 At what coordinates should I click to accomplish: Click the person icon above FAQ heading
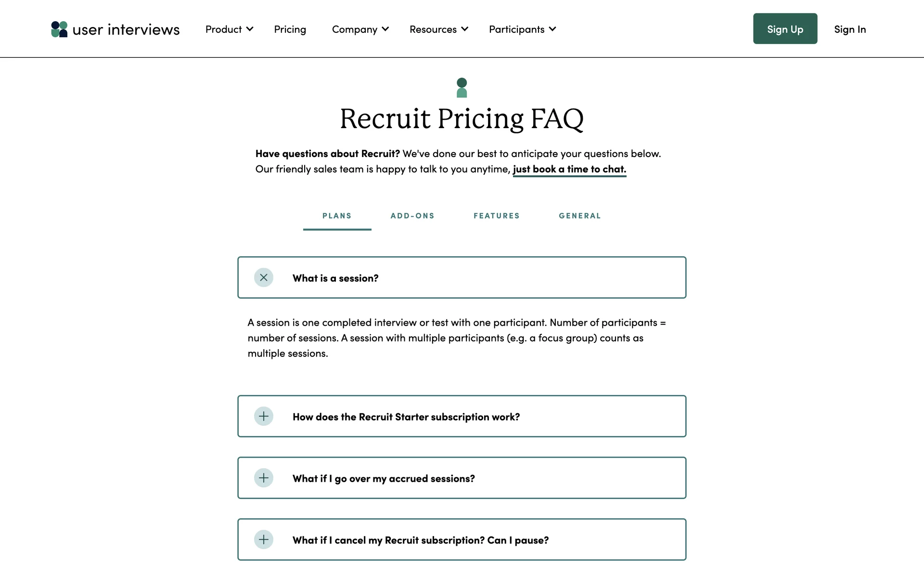point(462,88)
